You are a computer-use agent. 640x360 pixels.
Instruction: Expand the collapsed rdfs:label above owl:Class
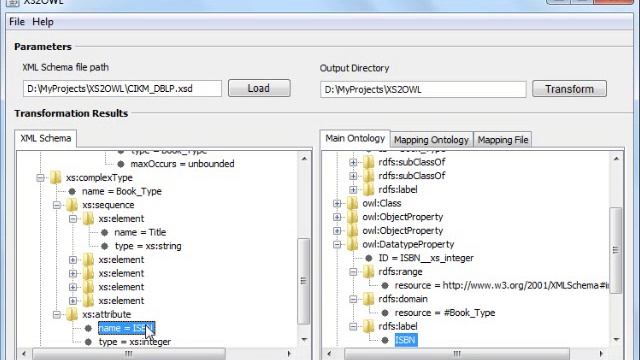tap(353, 190)
